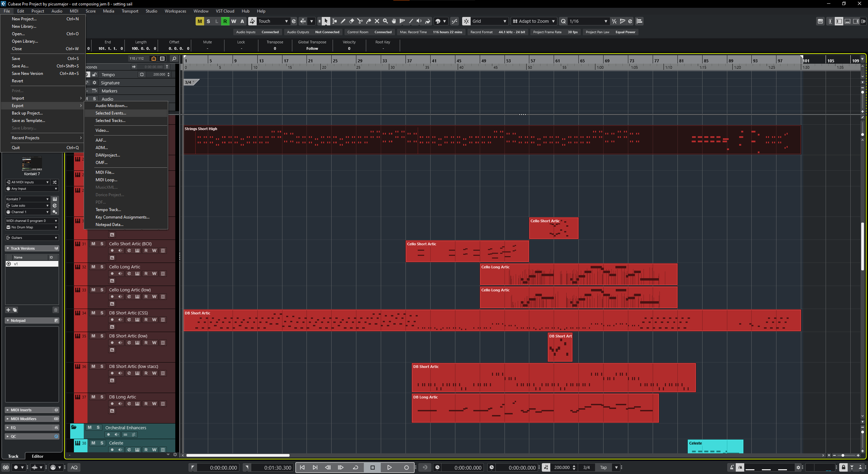Select the Draw pencil tool

point(343,21)
